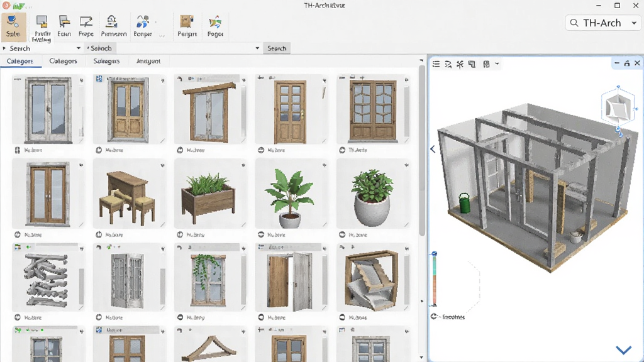Click the left chevron at the preview panel edge

433,149
